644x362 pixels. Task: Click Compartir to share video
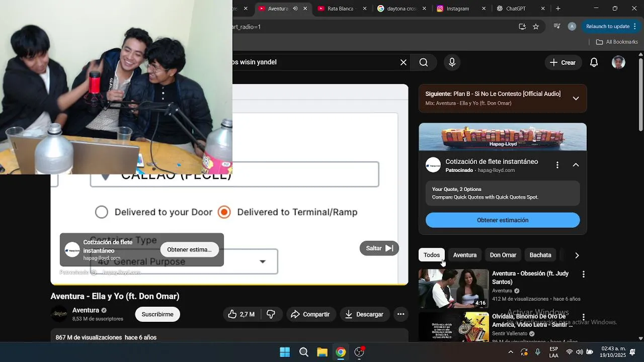(x=311, y=314)
